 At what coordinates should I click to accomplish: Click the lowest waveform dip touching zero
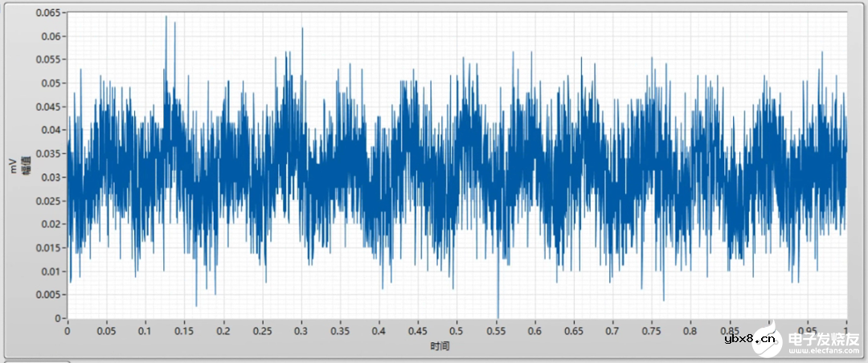[497, 316]
